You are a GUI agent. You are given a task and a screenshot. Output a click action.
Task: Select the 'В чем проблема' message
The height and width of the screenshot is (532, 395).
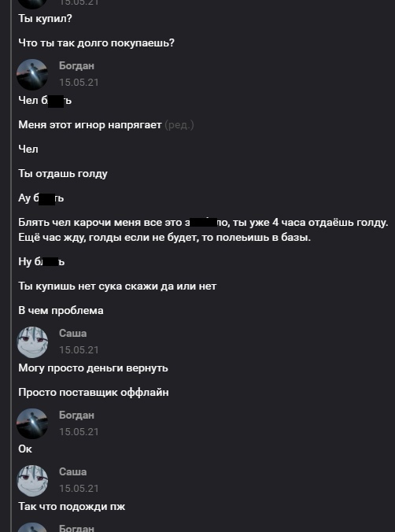tap(61, 311)
